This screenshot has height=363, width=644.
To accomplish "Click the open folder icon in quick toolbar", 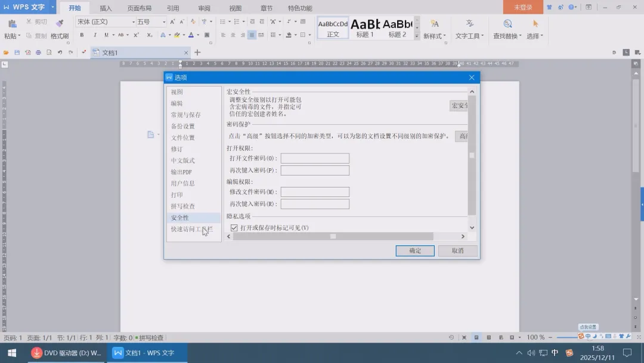I will point(6,53).
